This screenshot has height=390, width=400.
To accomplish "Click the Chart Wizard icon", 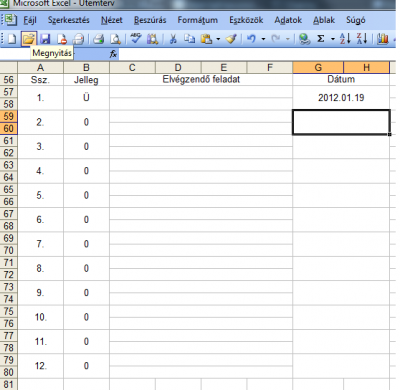I will pos(383,39).
